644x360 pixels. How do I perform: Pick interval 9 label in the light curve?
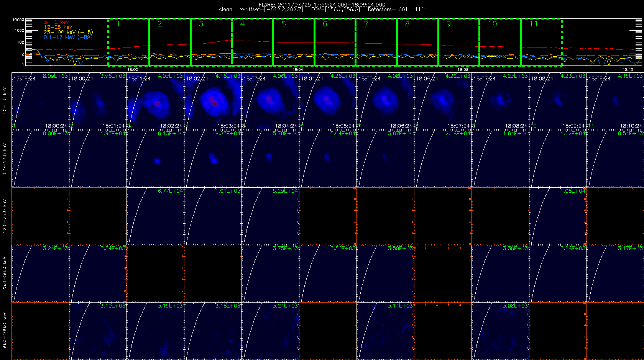(x=449, y=24)
